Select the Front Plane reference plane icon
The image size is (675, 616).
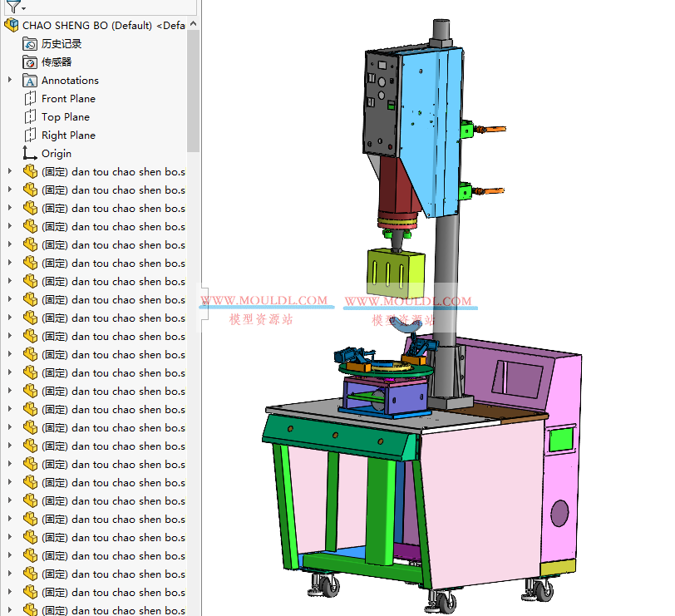coord(27,98)
